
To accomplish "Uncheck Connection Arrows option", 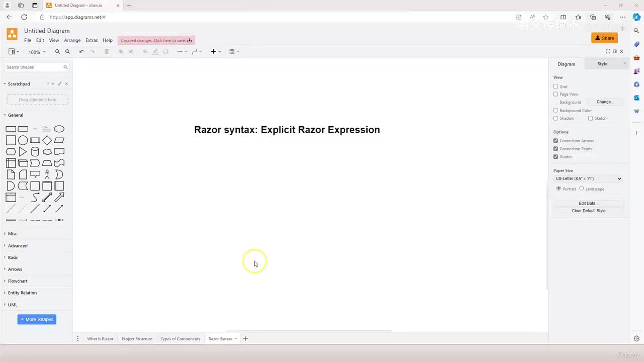I will tap(555, 141).
